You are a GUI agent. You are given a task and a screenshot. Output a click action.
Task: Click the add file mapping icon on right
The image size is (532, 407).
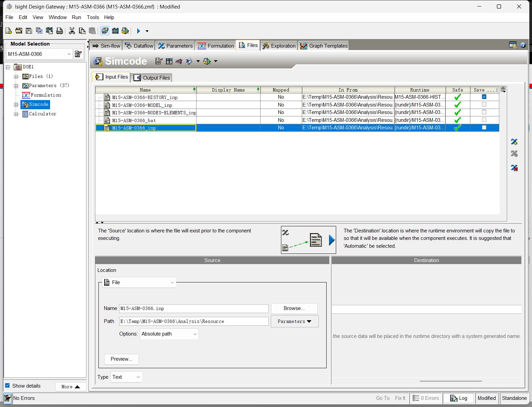pyautogui.click(x=514, y=142)
